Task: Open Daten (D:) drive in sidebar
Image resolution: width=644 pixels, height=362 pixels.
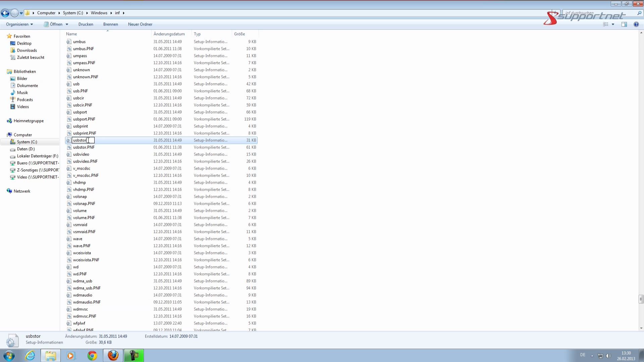Action: 26,149
